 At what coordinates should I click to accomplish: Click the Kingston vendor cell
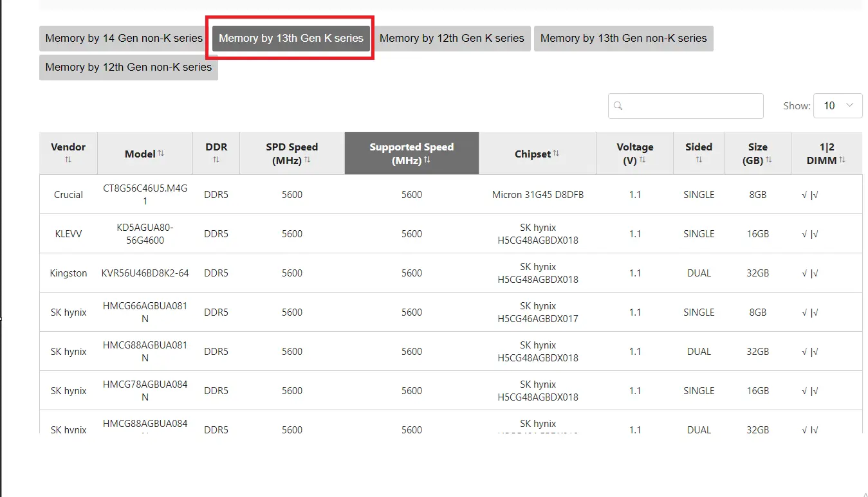(x=68, y=273)
